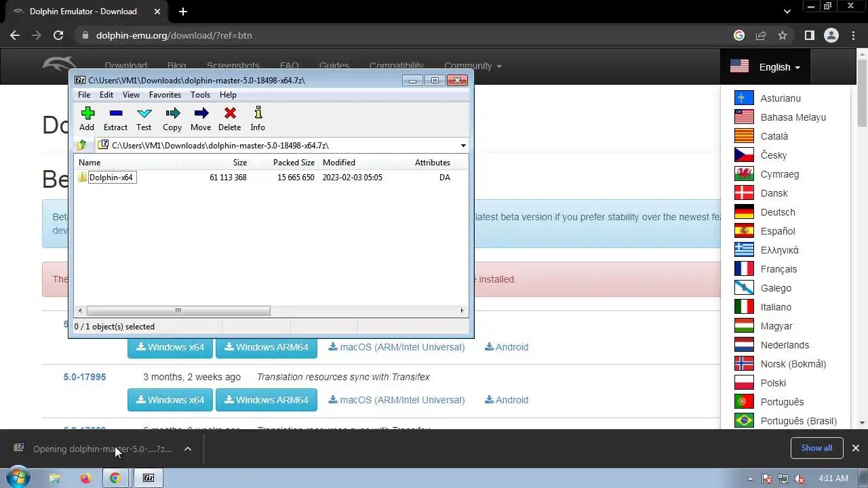868x488 pixels.
Task: Pick Català from the language list
Action: point(774,136)
